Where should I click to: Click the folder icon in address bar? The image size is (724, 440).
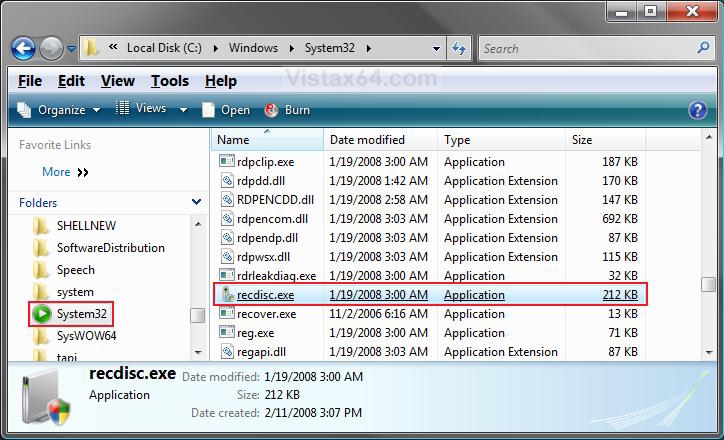click(x=90, y=48)
